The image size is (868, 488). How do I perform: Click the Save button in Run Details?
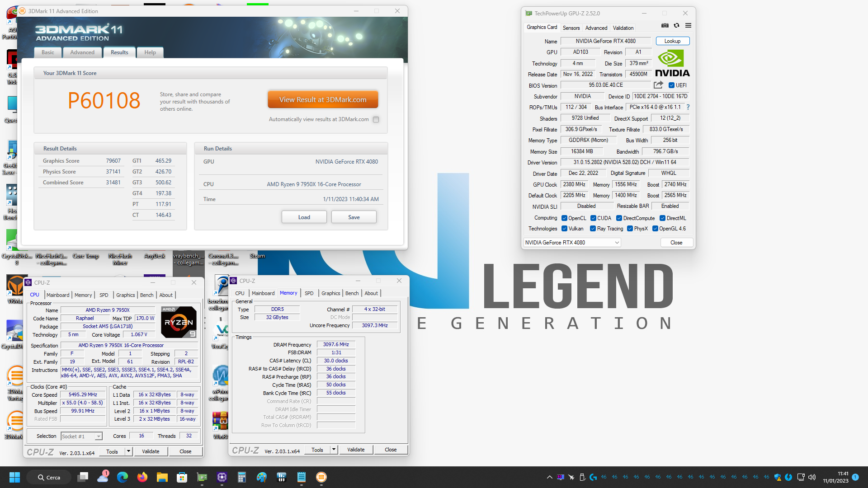point(354,217)
